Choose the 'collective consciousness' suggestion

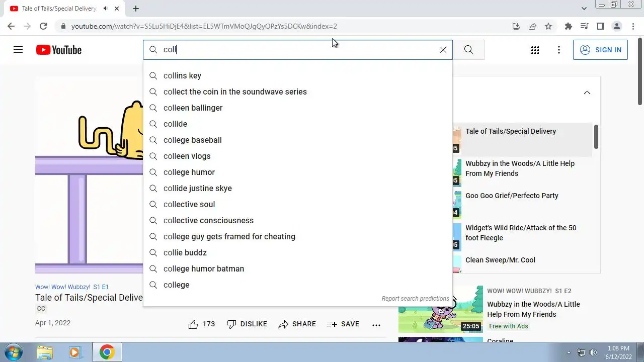point(298,220)
